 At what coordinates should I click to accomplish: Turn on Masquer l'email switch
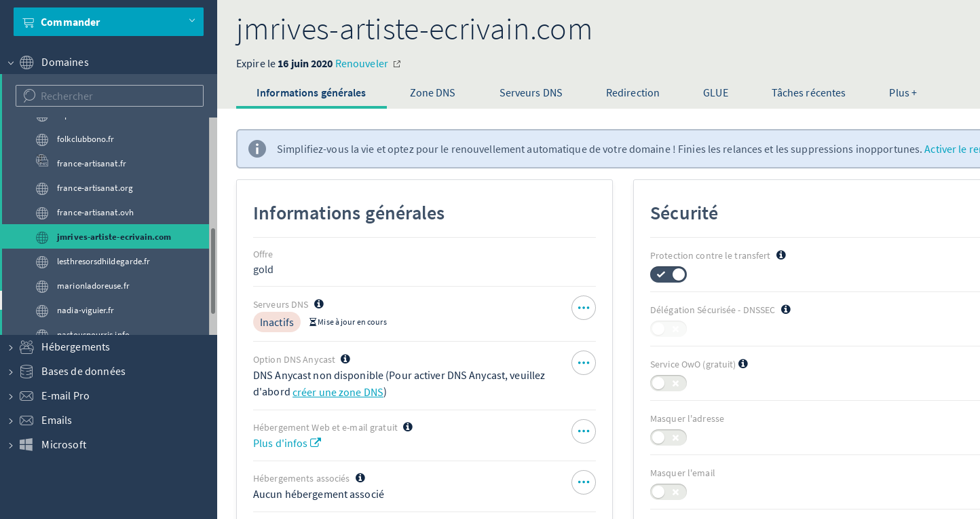click(x=668, y=492)
